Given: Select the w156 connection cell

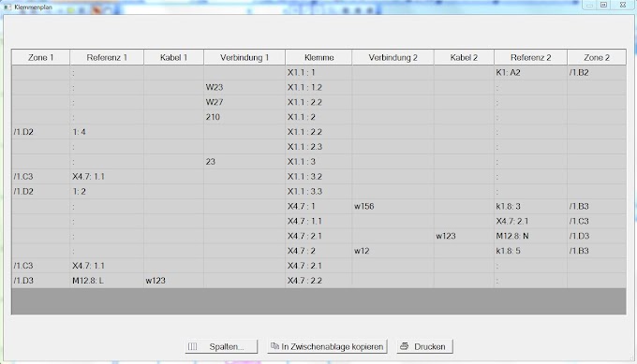Looking at the screenshot, I should click(x=393, y=206).
